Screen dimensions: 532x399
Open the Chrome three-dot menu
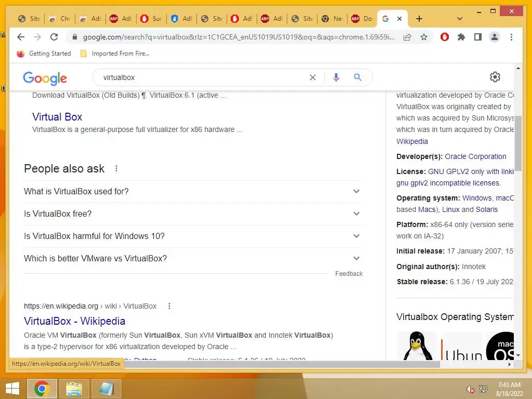tap(511, 37)
